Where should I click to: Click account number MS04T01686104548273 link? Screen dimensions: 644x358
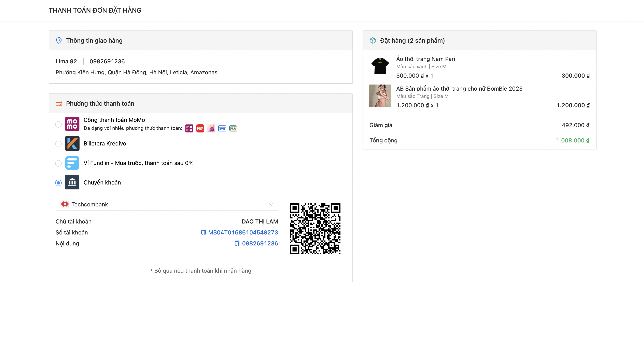243,233
